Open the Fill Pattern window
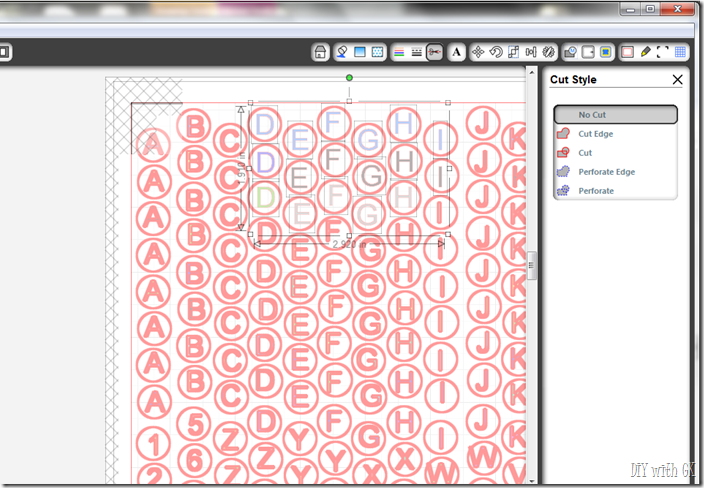The width and height of the screenshot is (704, 488). pos(378,52)
